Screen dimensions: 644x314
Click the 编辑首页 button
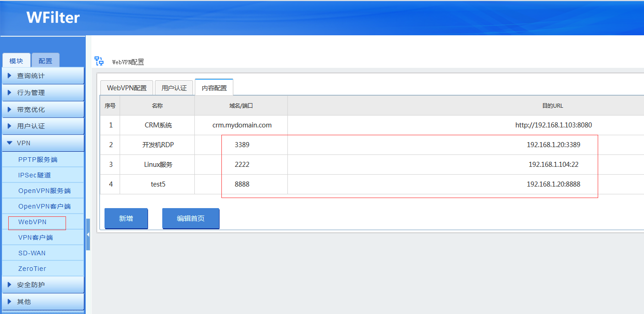pyautogui.click(x=191, y=219)
